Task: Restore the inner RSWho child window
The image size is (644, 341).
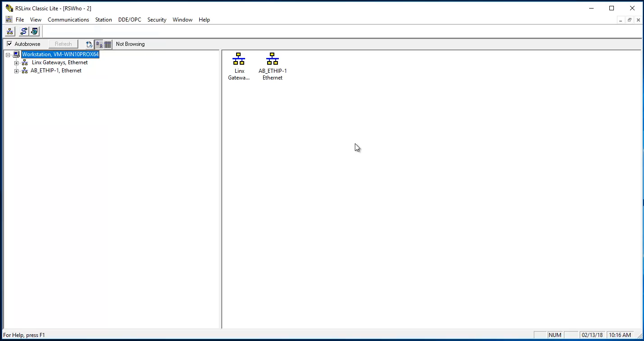Action: point(630,20)
